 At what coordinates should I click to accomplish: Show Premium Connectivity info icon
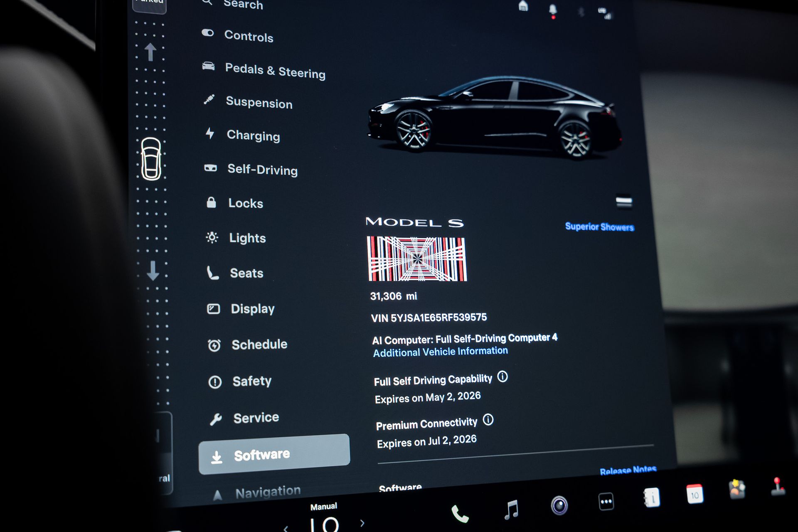click(x=488, y=420)
